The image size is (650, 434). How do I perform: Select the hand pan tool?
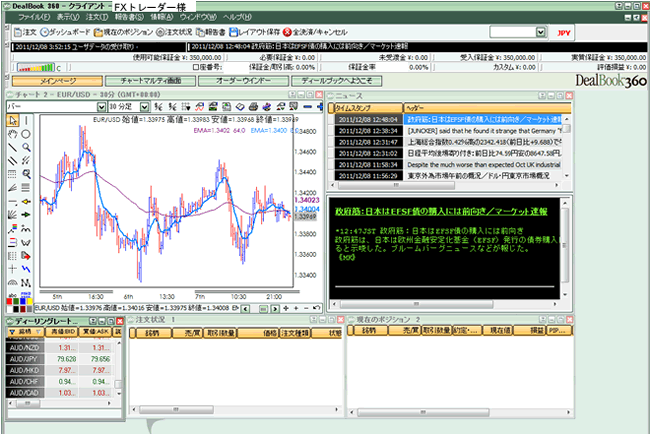coord(13,134)
